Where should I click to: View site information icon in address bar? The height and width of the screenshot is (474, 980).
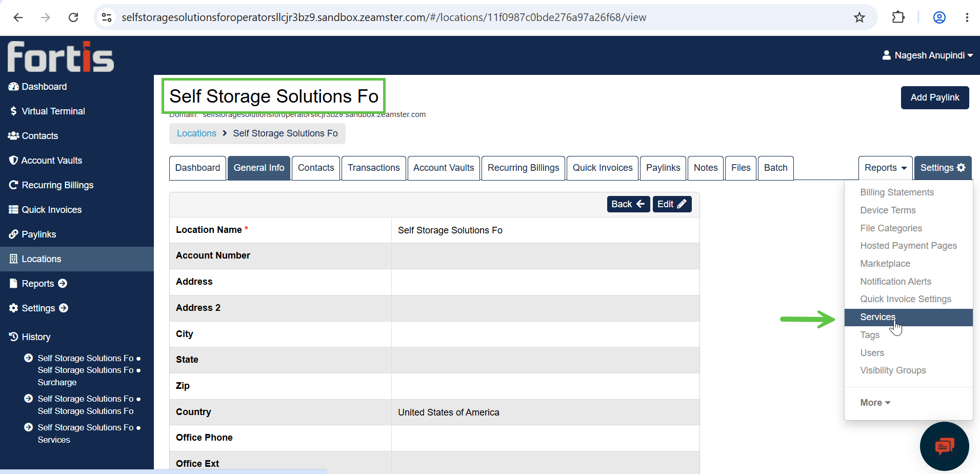click(x=107, y=17)
